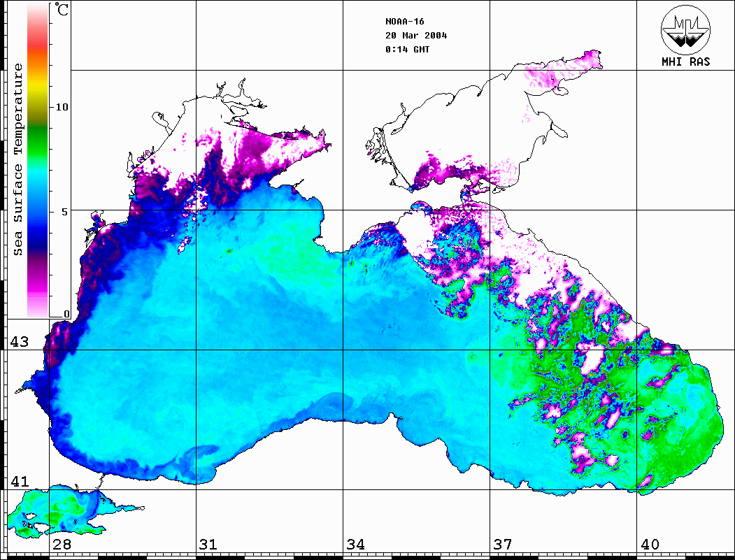Click latitude label '41'

20,481
